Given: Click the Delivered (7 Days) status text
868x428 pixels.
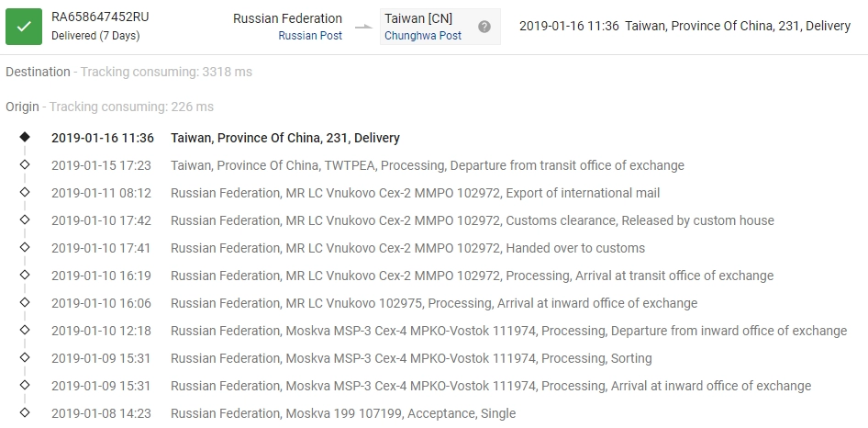Looking at the screenshot, I should 95,36.
